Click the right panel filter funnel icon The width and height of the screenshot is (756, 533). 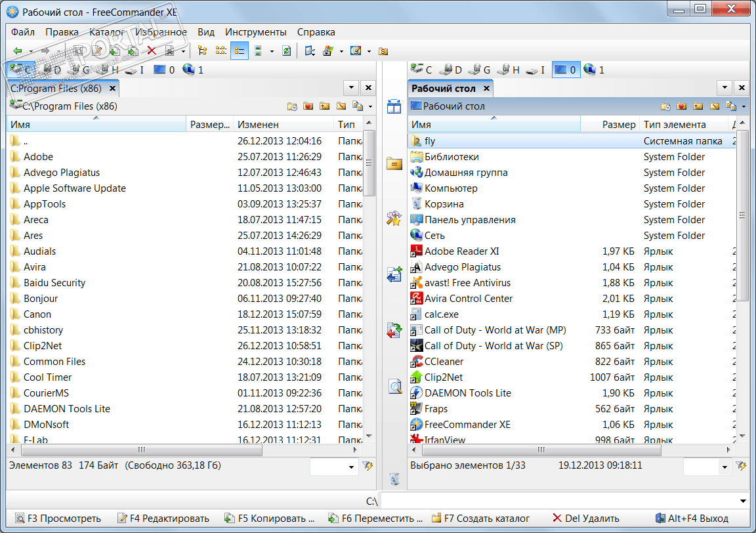coord(741,466)
